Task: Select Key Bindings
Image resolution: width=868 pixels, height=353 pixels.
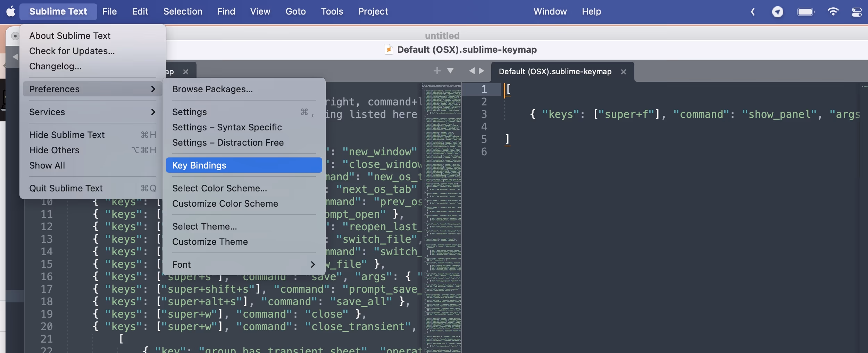Action: (244, 165)
